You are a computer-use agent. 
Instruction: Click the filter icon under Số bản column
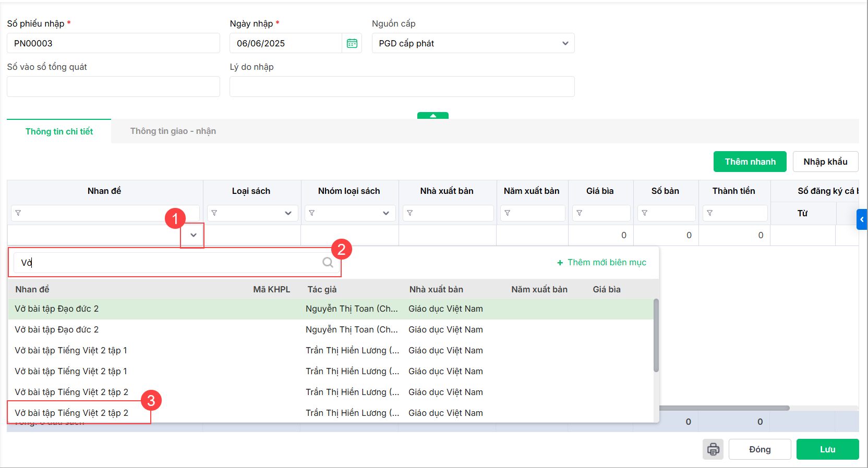(x=645, y=213)
